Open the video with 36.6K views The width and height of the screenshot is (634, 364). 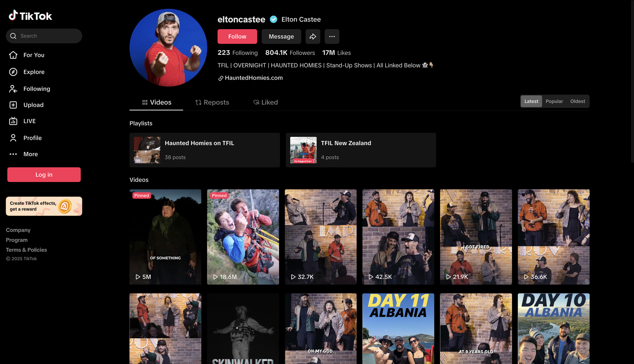553,237
